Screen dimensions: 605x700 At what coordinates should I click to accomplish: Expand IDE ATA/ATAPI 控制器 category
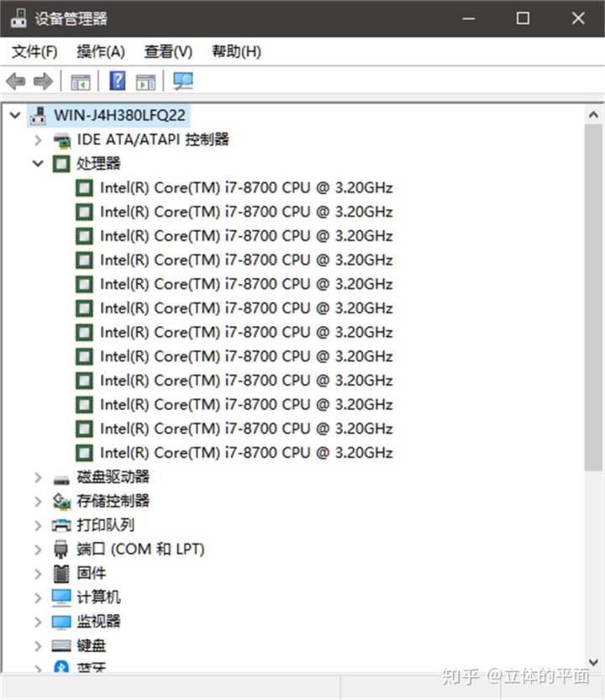point(39,140)
